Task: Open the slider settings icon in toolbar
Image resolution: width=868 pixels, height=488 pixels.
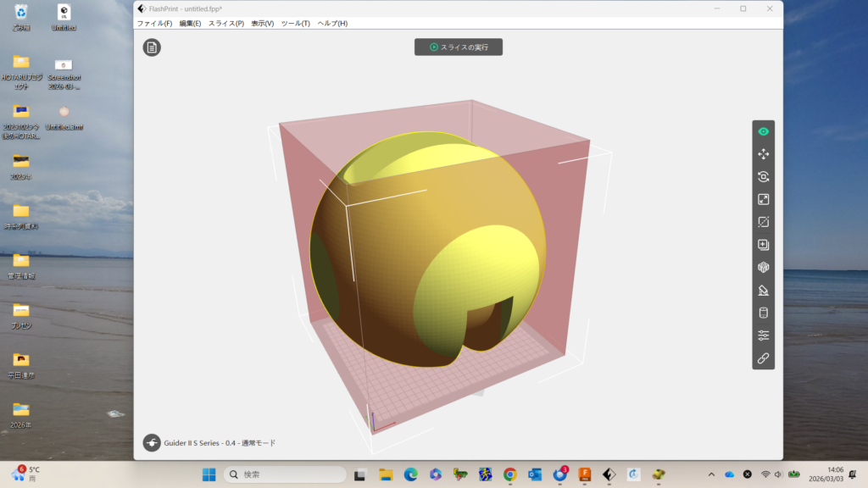Action: (763, 335)
